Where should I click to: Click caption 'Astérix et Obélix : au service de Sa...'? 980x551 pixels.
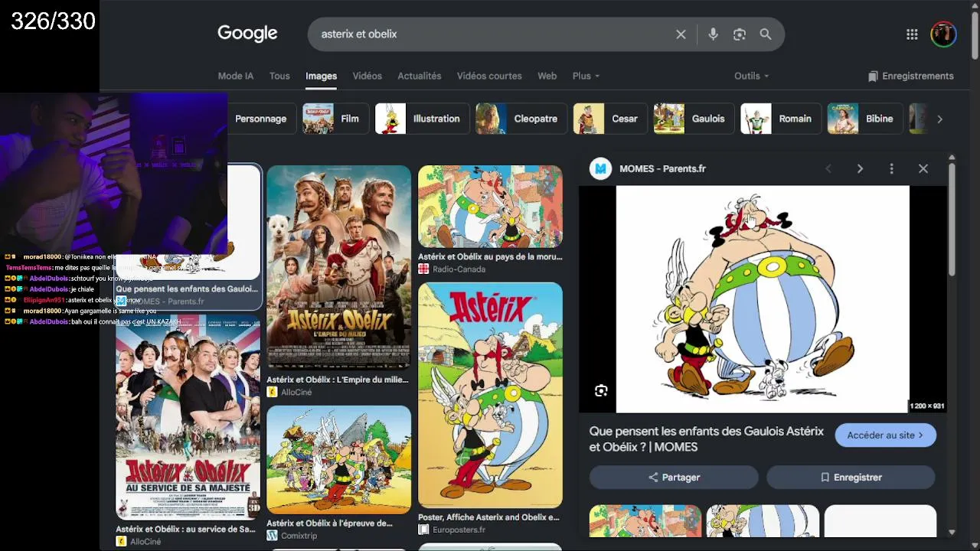[186, 529]
